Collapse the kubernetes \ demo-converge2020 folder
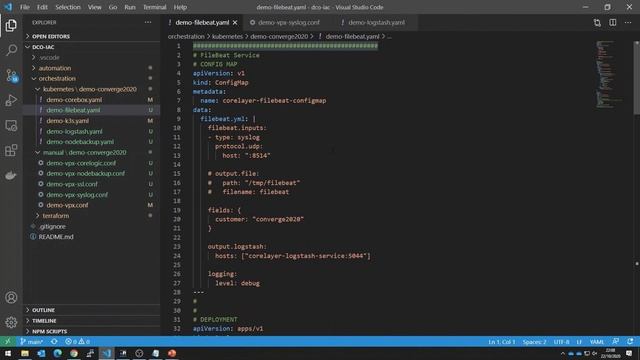 click(90, 89)
